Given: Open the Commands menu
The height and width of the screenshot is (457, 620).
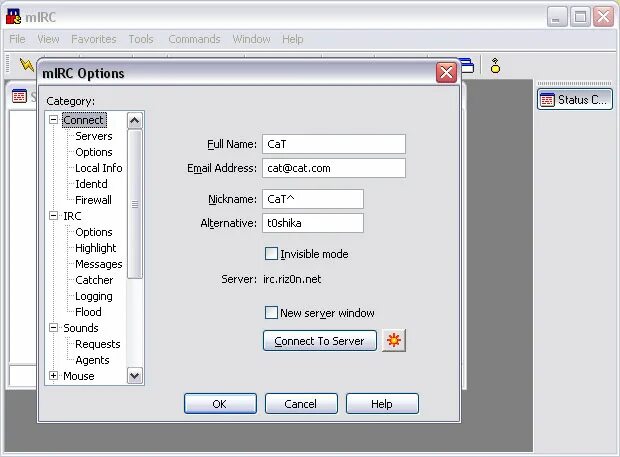Looking at the screenshot, I should (x=194, y=39).
